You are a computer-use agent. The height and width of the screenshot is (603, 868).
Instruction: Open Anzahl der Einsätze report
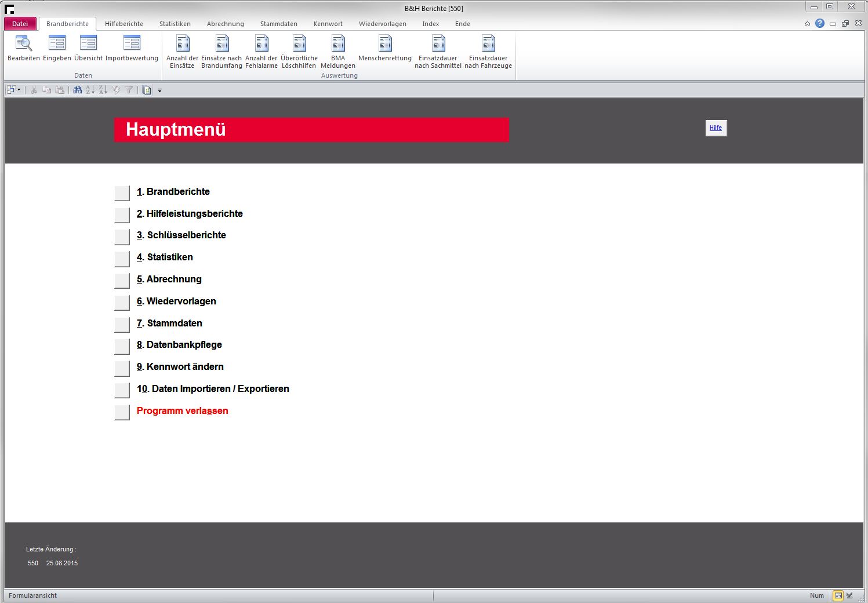tap(182, 52)
